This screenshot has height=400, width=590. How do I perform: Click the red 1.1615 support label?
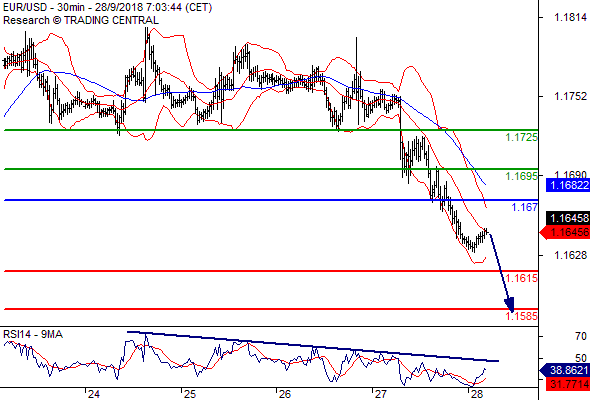click(x=521, y=278)
